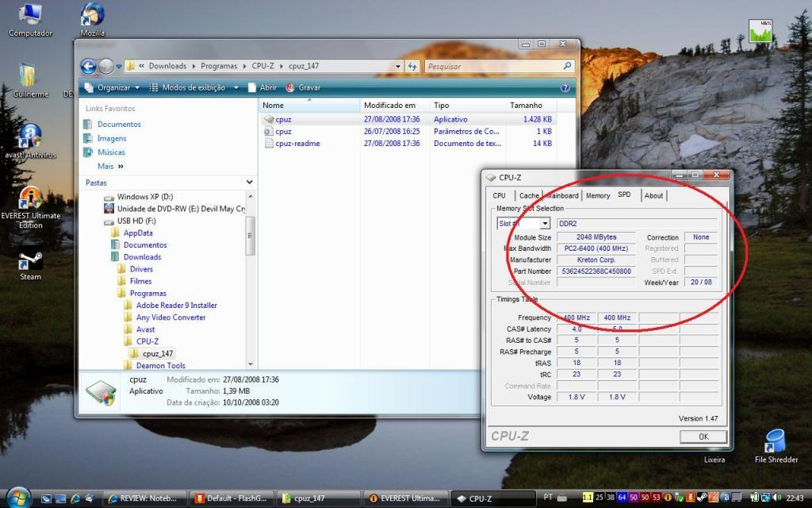
Task: Switch to the CPU tab in CPU-Z
Action: coord(500,195)
